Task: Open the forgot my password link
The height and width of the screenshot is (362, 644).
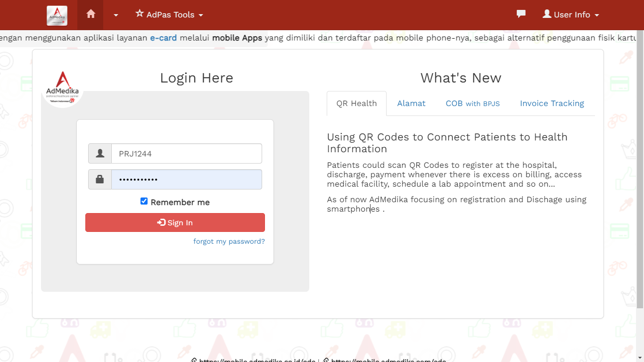Action: 229,241
